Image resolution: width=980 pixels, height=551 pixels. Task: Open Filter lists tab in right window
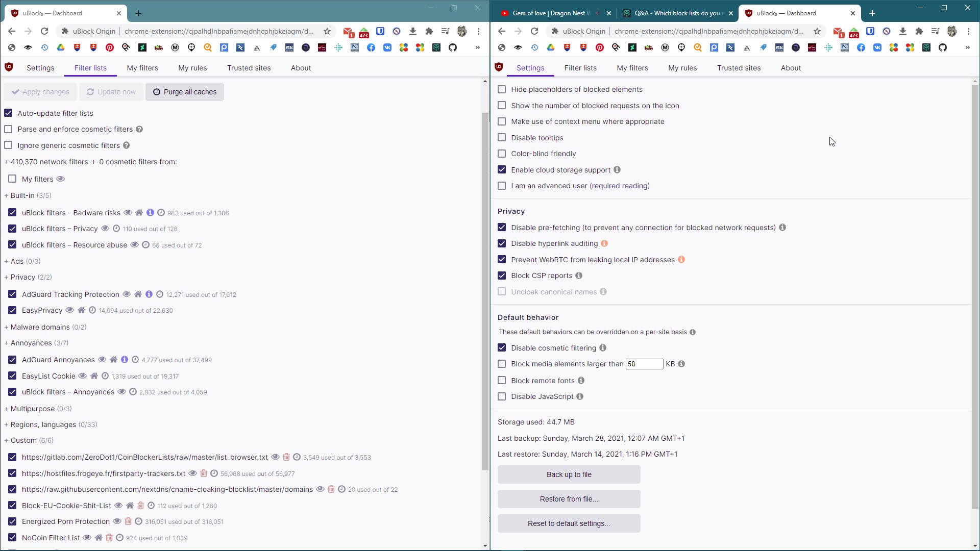tap(580, 68)
